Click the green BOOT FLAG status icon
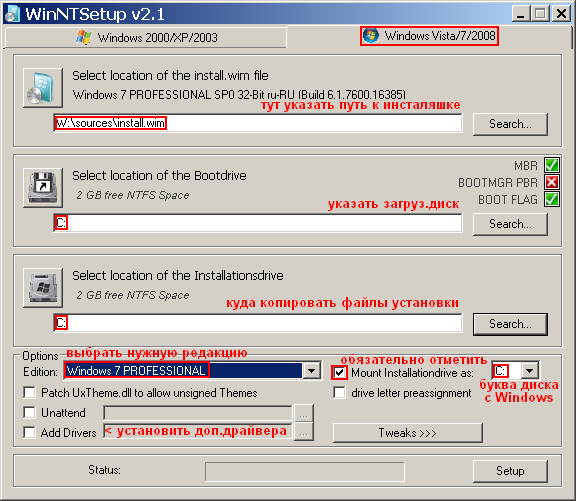Viewport: 576px width, 501px height. [551, 199]
